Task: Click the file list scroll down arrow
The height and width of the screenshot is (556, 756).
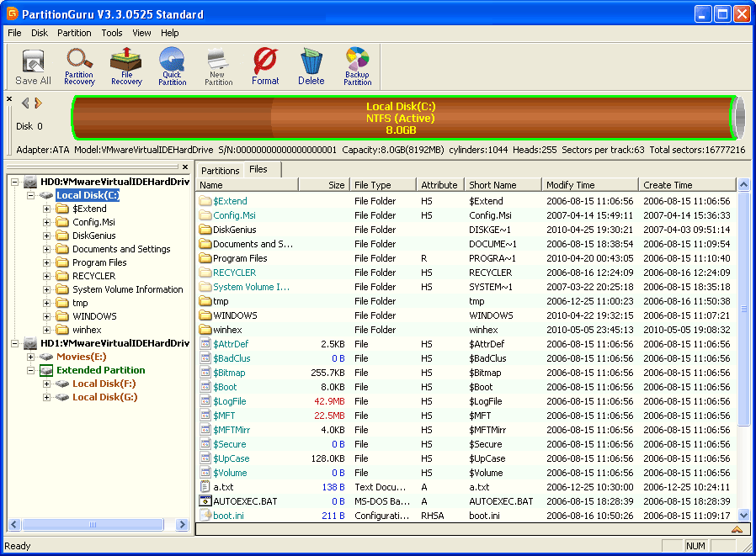Action: pos(744,515)
